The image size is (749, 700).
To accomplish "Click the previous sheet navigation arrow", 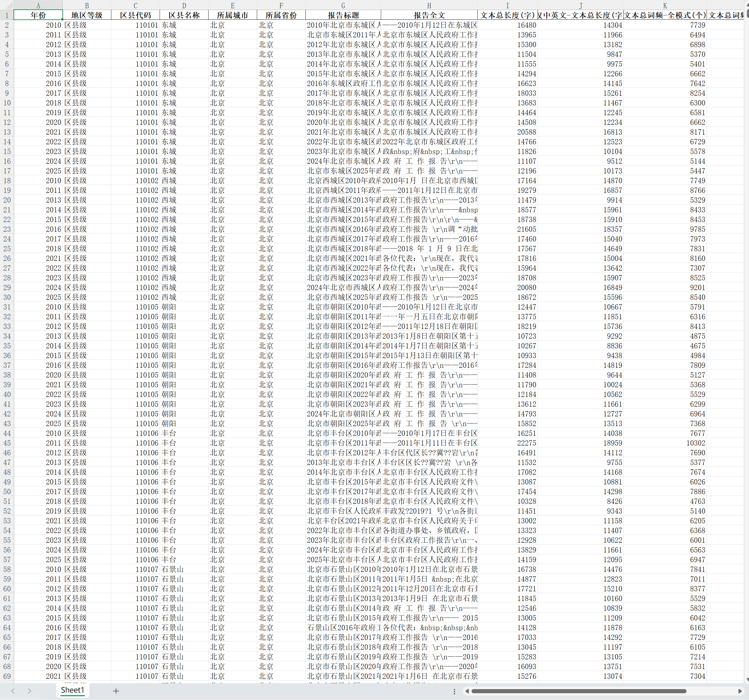I will pos(13,691).
